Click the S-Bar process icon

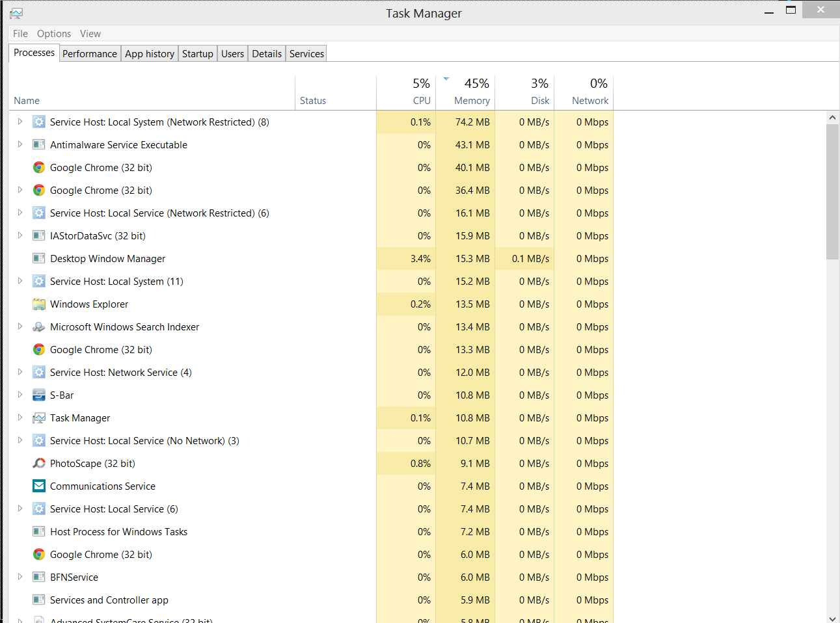click(x=39, y=395)
